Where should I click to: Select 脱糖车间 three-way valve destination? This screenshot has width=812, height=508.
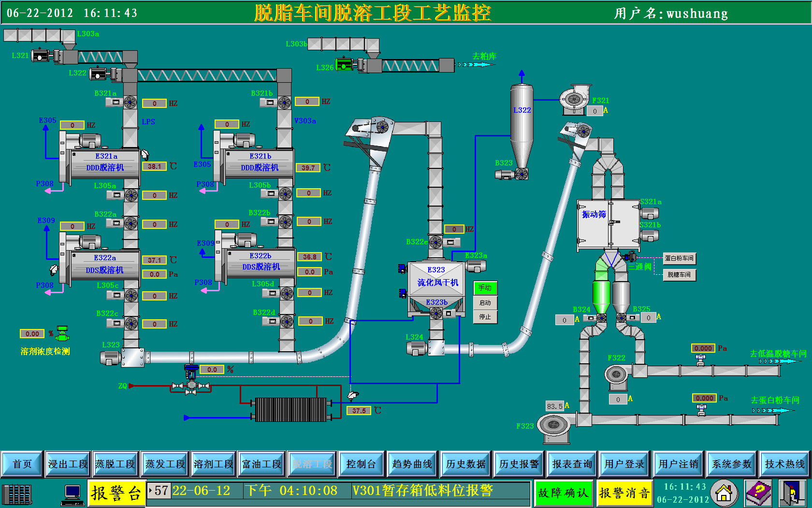pos(679,275)
